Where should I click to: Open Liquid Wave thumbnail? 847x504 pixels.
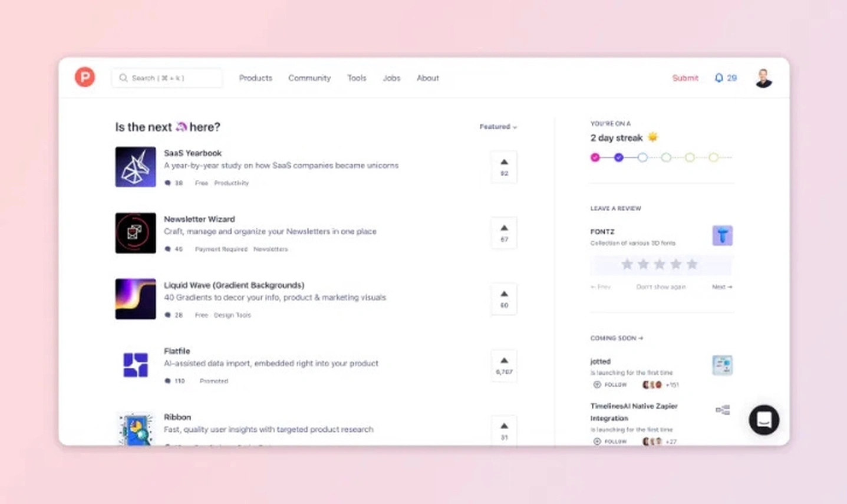136,299
